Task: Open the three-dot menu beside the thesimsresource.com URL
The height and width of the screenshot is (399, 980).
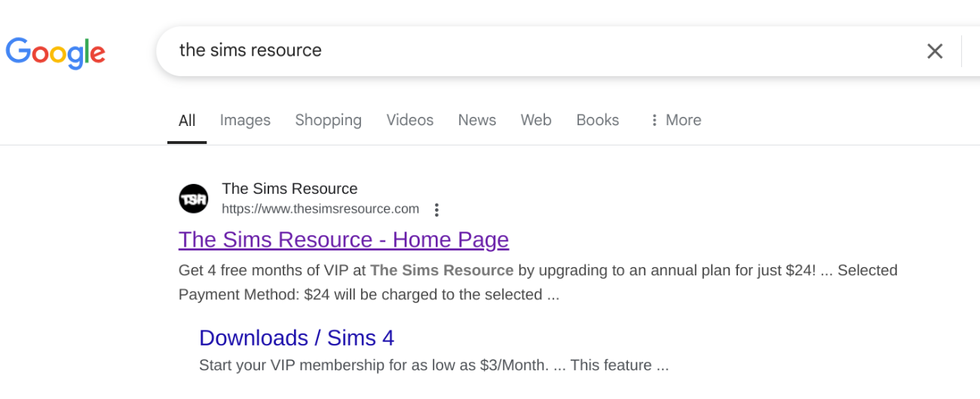Action: click(436, 210)
